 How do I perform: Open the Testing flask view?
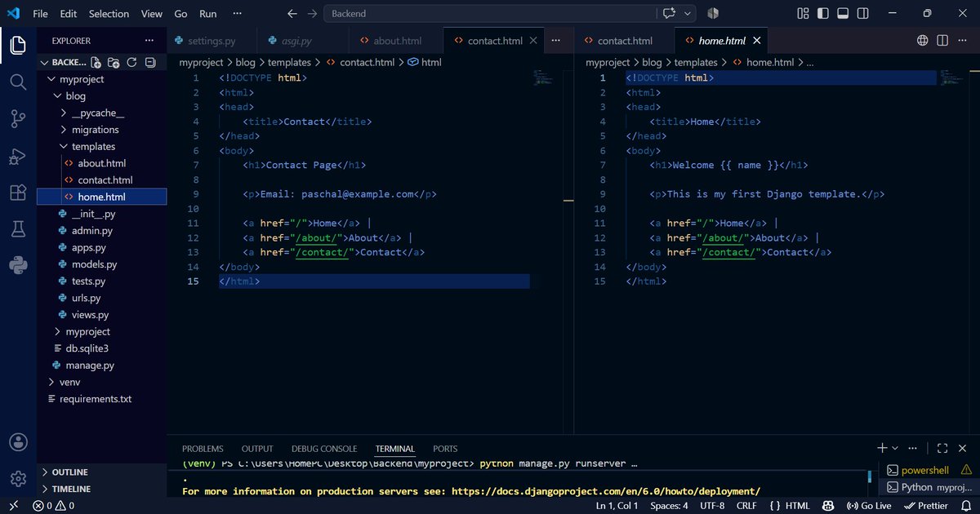click(18, 228)
